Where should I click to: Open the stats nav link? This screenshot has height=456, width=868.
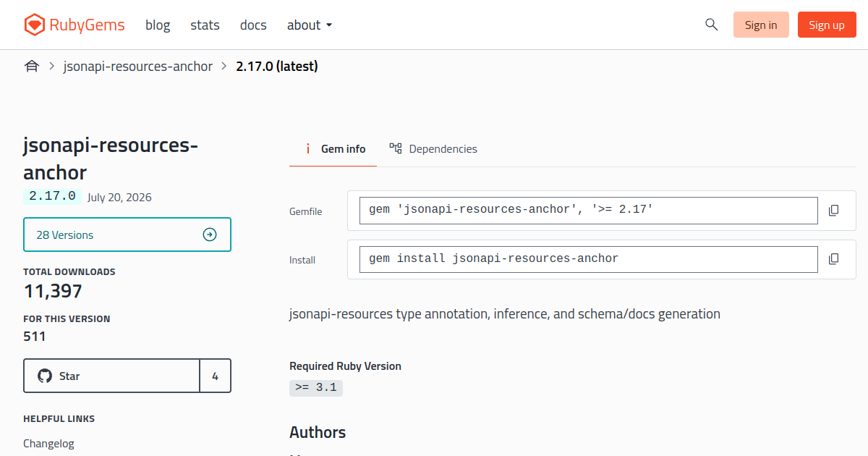[205, 25]
